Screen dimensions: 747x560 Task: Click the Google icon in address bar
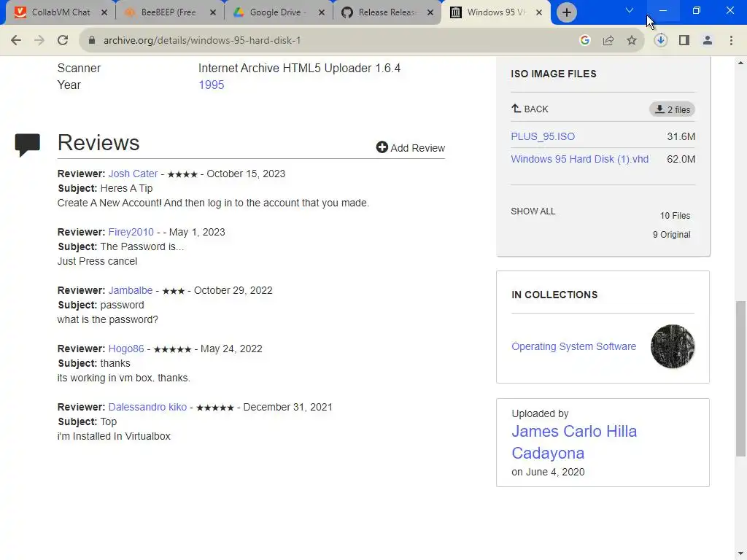(585, 41)
